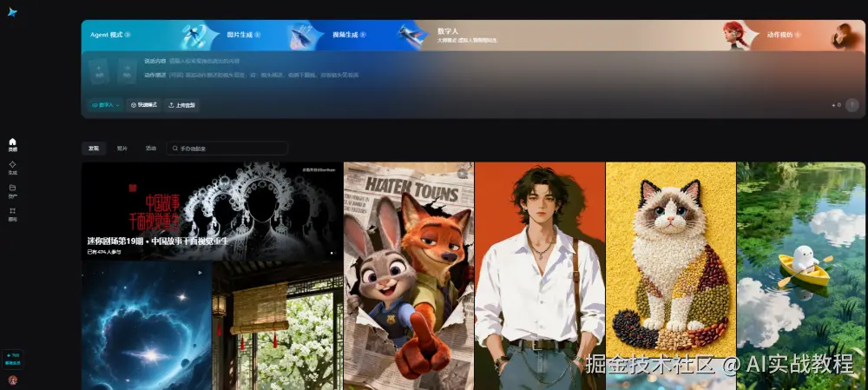Switch to the short film feed tab

122,149
